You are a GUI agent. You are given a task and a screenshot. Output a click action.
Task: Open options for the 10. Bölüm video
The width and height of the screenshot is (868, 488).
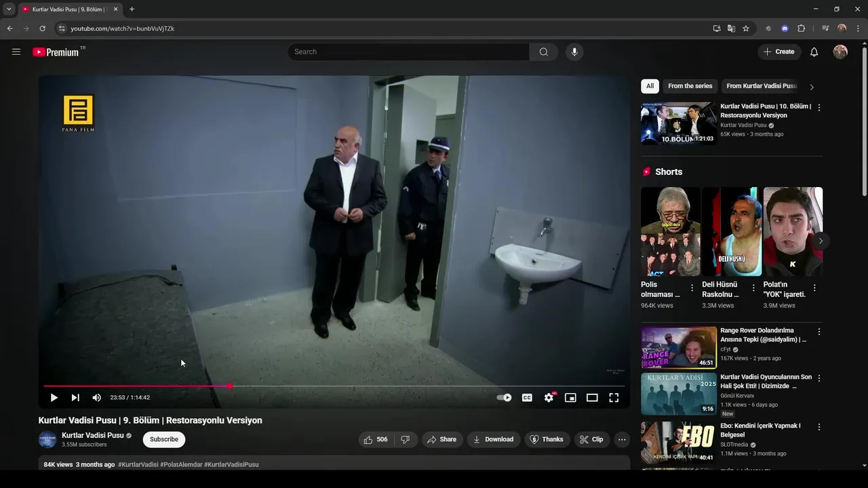click(x=819, y=107)
